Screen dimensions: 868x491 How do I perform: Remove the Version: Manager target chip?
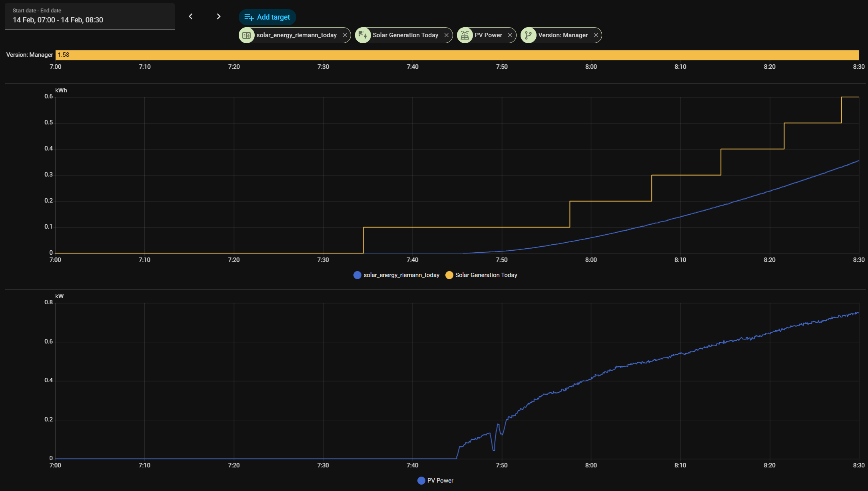596,35
